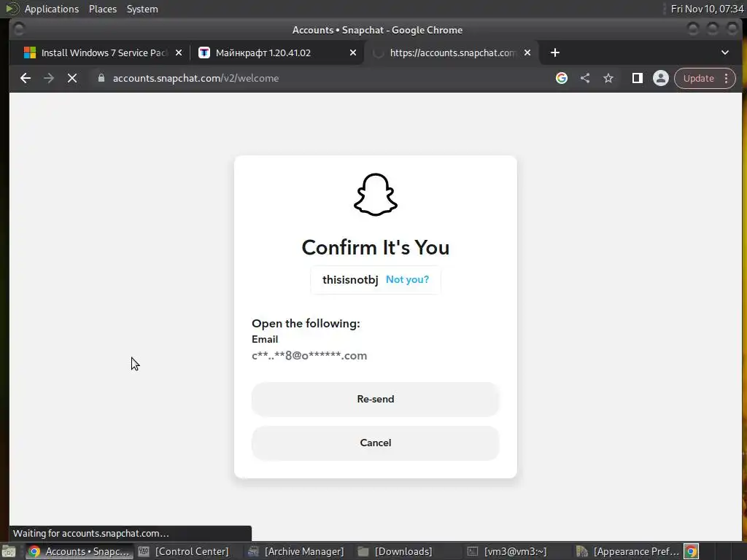
Task: Close the Install Windows 7 Service Pack tab
Action: click(x=179, y=52)
